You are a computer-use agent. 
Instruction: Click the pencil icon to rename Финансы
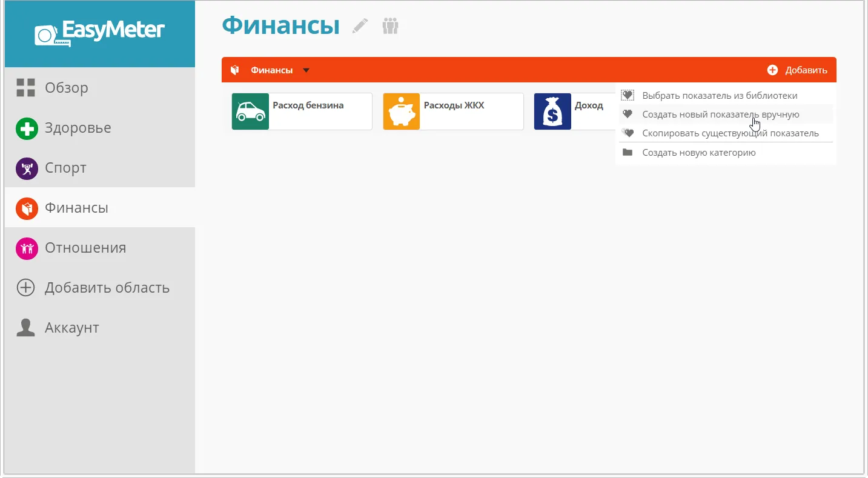click(x=359, y=26)
